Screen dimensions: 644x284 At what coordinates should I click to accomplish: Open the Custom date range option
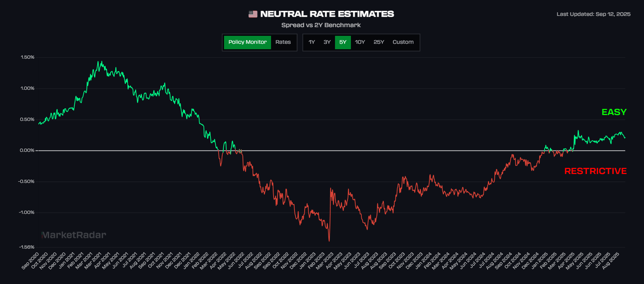coord(403,42)
